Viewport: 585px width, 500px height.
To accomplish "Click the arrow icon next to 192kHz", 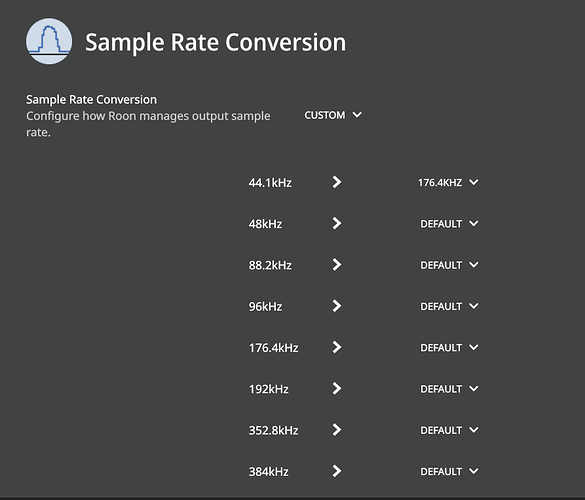I will (x=337, y=388).
